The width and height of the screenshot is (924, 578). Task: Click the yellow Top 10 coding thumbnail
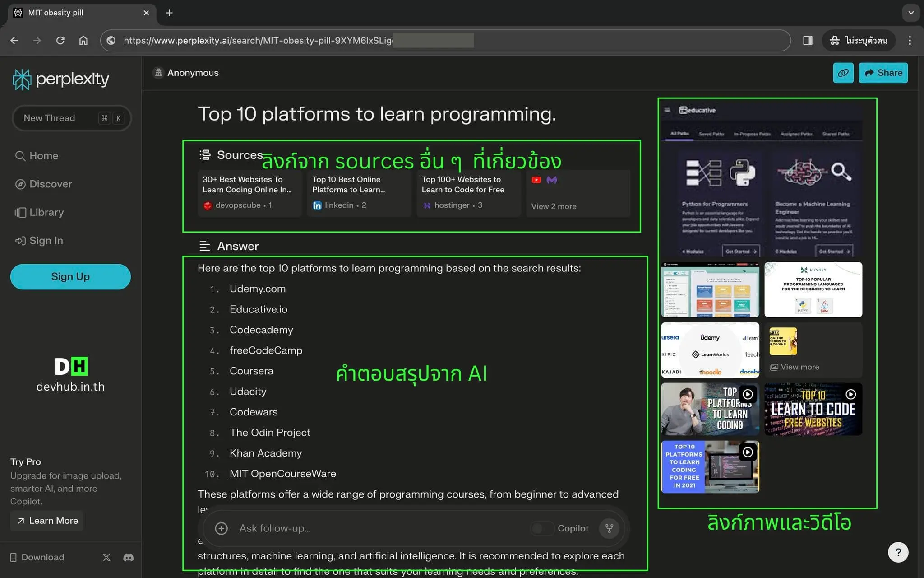[783, 341]
